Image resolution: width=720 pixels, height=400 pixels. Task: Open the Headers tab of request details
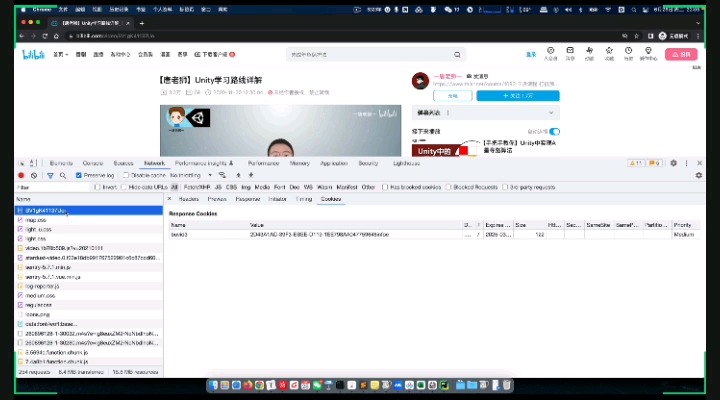189,199
